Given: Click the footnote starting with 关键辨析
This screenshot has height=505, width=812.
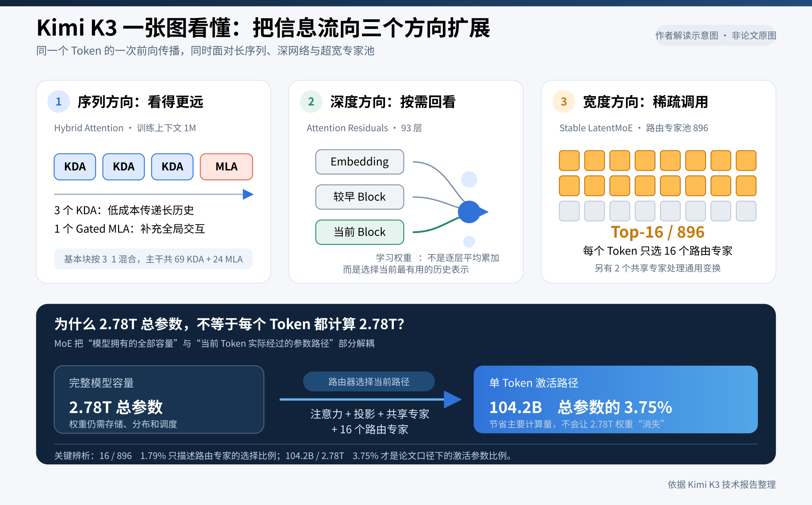Looking at the screenshot, I should coord(283,456).
